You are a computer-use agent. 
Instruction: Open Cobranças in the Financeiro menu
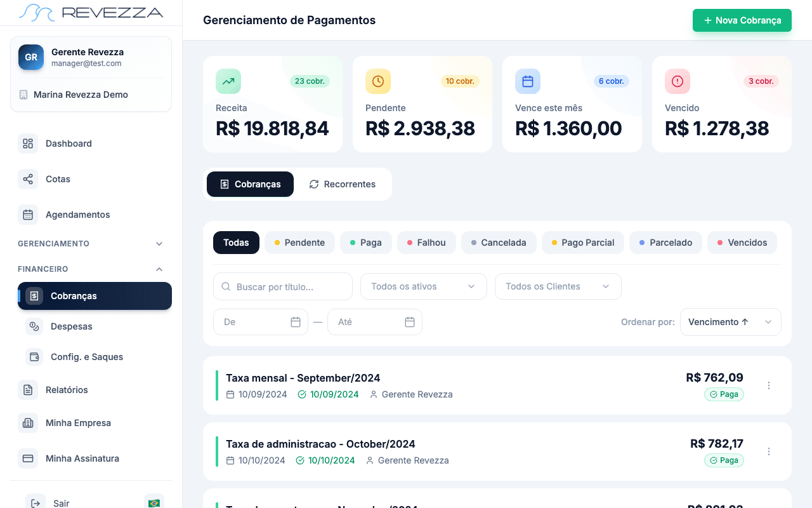[95, 296]
